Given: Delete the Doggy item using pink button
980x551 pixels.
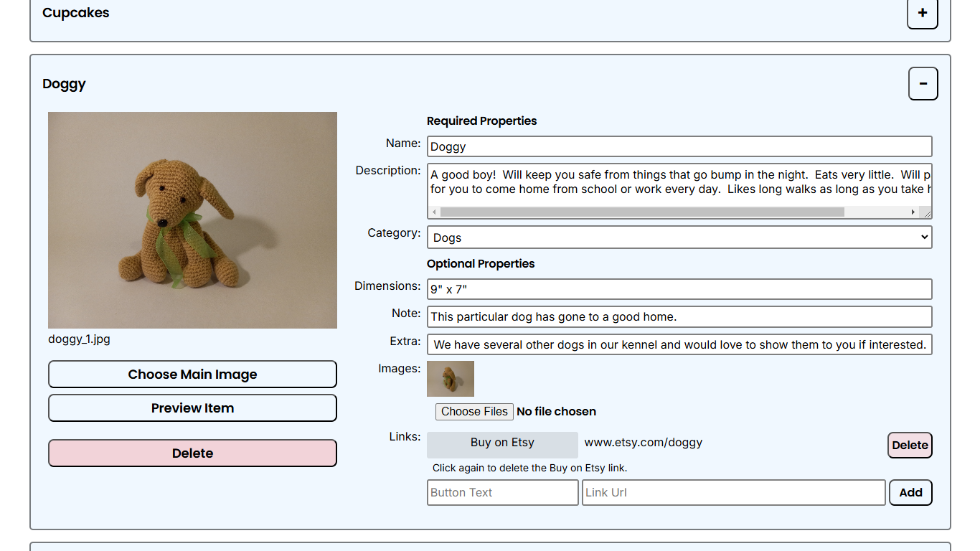Looking at the screenshot, I should point(192,453).
